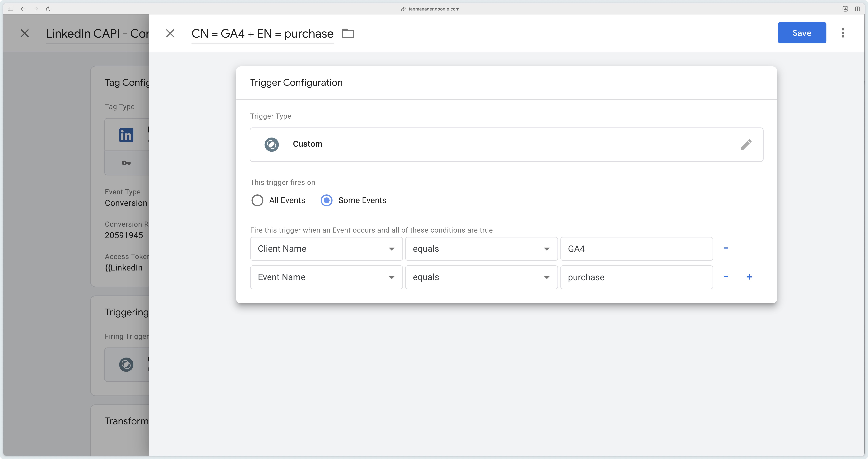Screen dimensions: 868x459
Task: Click the Trigger Configuration heading
Action: coord(296,82)
